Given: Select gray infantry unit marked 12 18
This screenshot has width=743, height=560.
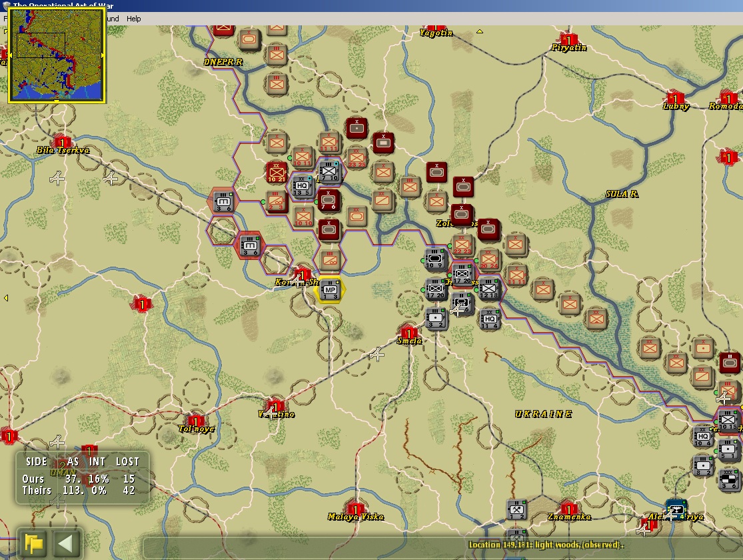Looking at the screenshot, I should point(488,288).
